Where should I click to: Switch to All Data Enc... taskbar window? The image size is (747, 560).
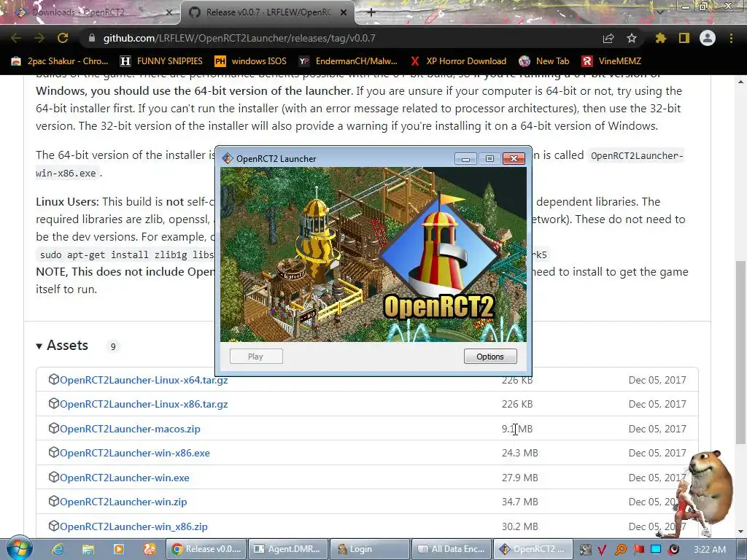click(452, 549)
